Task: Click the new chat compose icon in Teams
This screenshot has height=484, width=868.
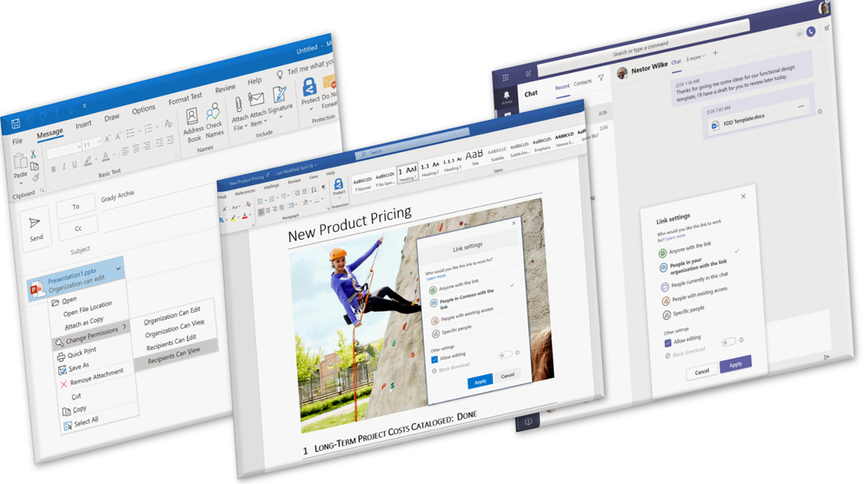Action: point(528,73)
